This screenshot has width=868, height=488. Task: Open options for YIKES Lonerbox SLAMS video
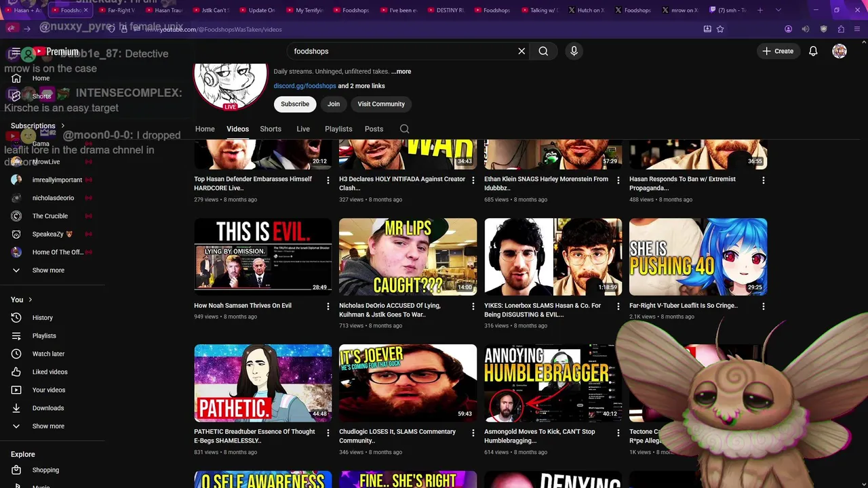tap(618, 306)
